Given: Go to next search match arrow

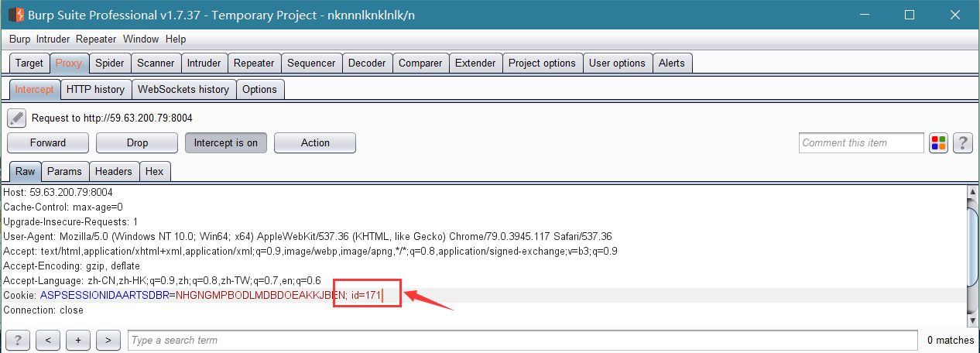Looking at the screenshot, I should coord(108,340).
